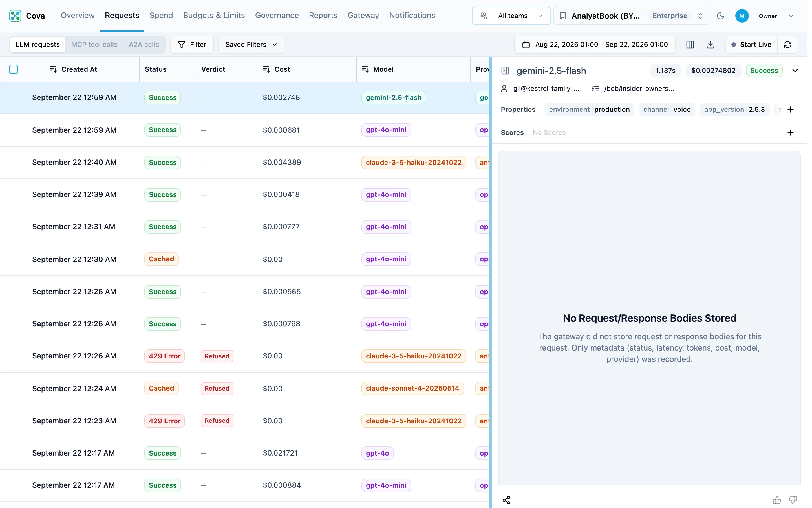The width and height of the screenshot is (812, 508).
Task: Toggle the select-all rows checkbox
Action: pos(14,69)
